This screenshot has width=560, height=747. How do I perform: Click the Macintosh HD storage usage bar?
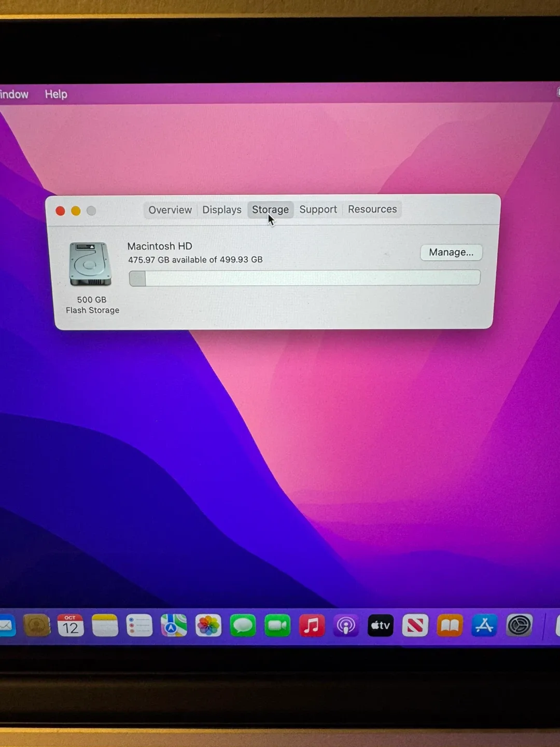point(305,278)
